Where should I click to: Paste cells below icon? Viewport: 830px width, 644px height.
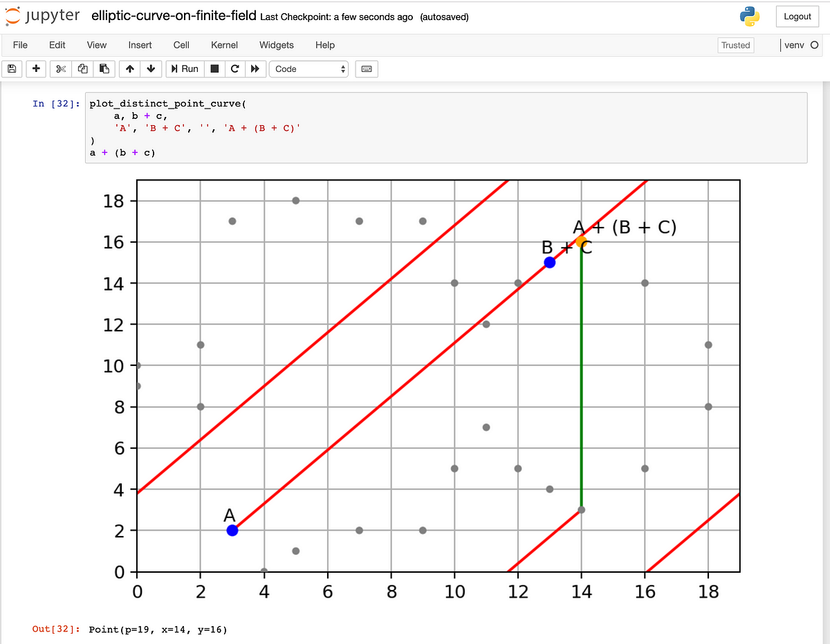pyautogui.click(x=104, y=68)
